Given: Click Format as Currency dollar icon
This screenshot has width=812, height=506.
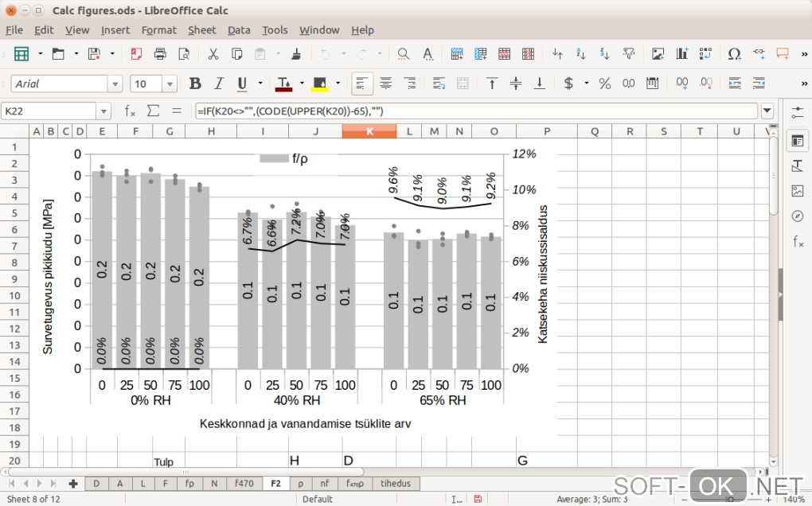Looking at the screenshot, I should tap(568, 84).
